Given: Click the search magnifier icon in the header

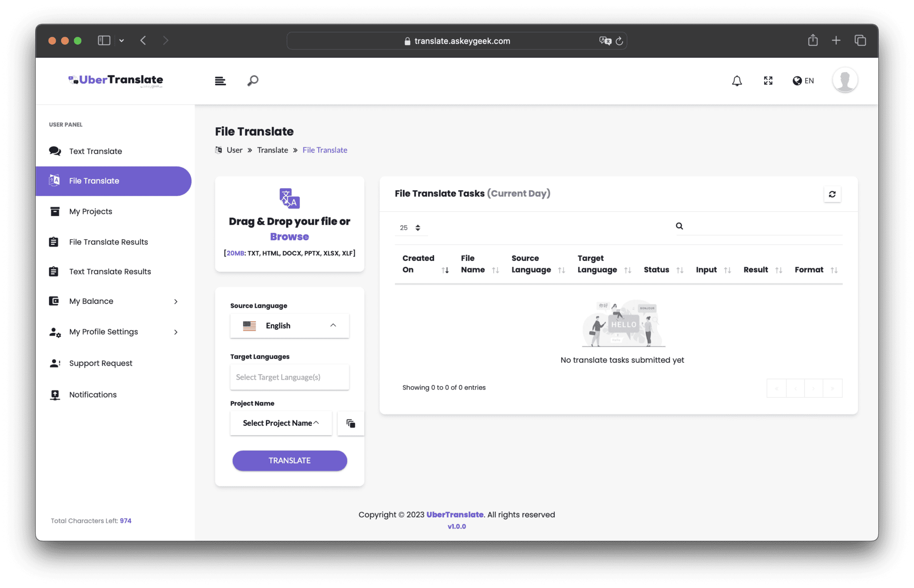Looking at the screenshot, I should (252, 81).
